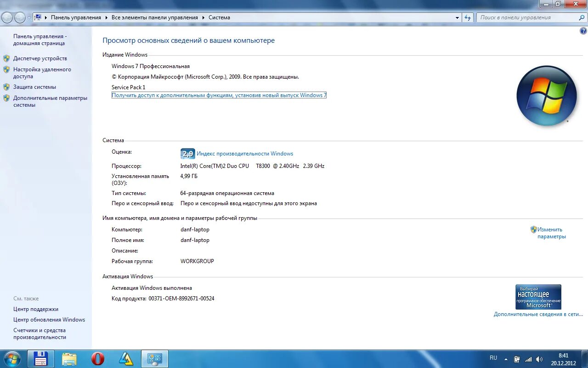Focus the Поиск в панели управления search box
588x368 pixels.
click(532, 17)
